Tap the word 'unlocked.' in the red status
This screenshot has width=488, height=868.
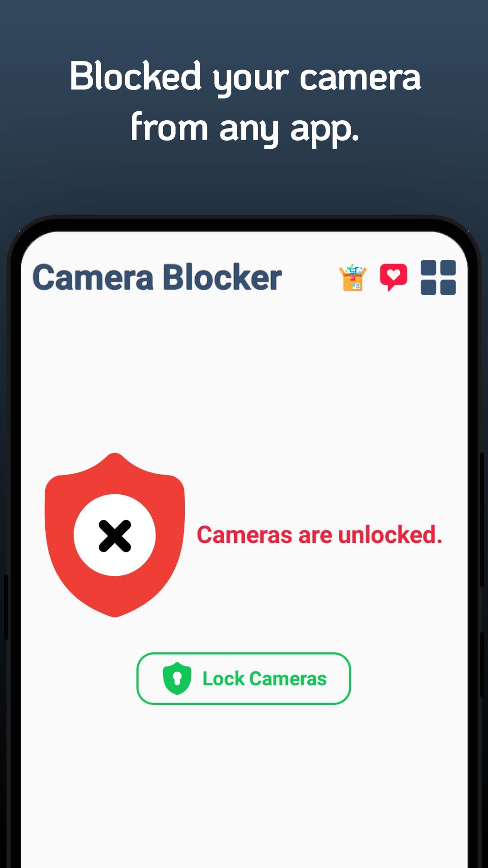coord(390,535)
